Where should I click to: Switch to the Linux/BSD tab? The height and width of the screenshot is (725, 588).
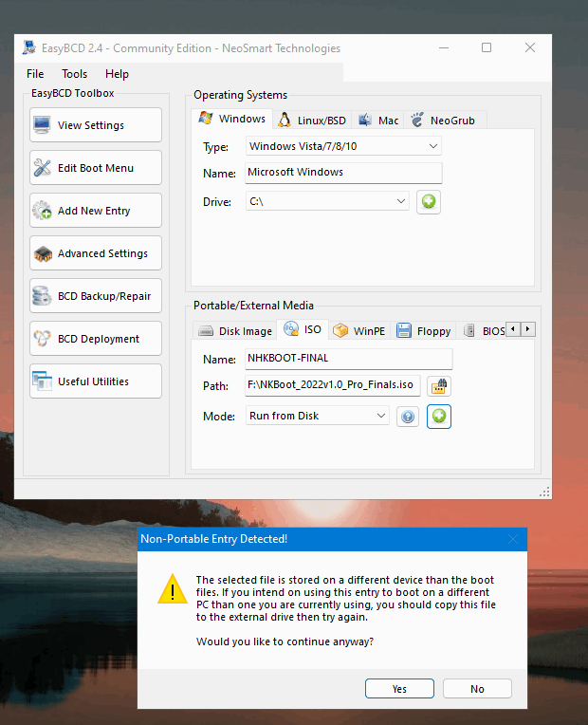(x=312, y=121)
